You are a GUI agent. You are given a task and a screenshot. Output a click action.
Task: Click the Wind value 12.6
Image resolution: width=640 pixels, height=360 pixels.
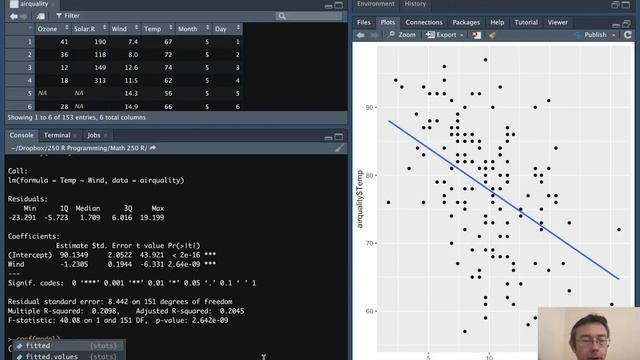point(131,67)
